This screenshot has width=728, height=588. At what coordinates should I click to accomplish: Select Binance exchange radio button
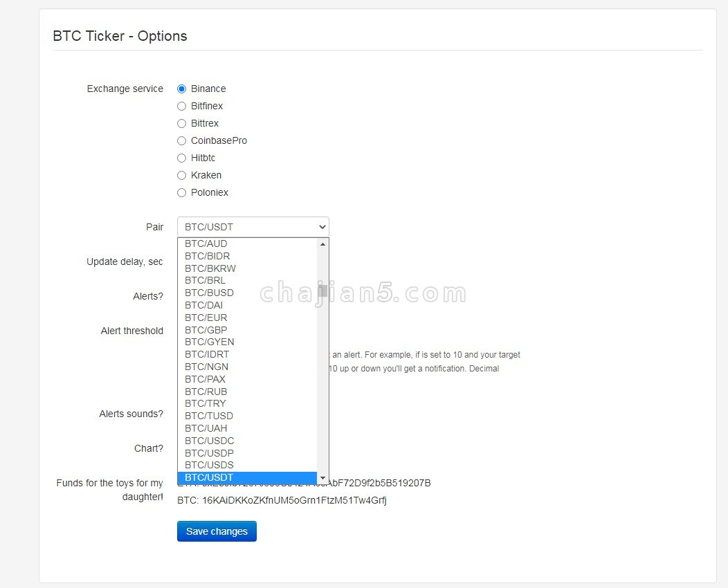(x=181, y=89)
